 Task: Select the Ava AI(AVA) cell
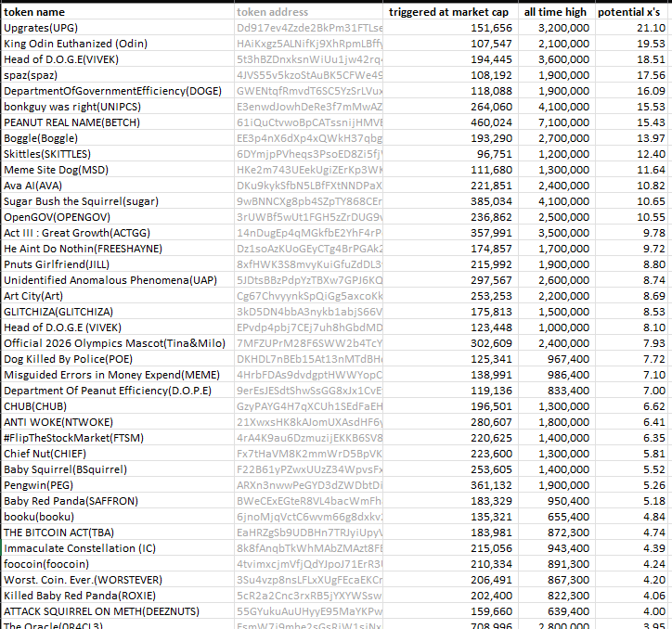click(118, 186)
